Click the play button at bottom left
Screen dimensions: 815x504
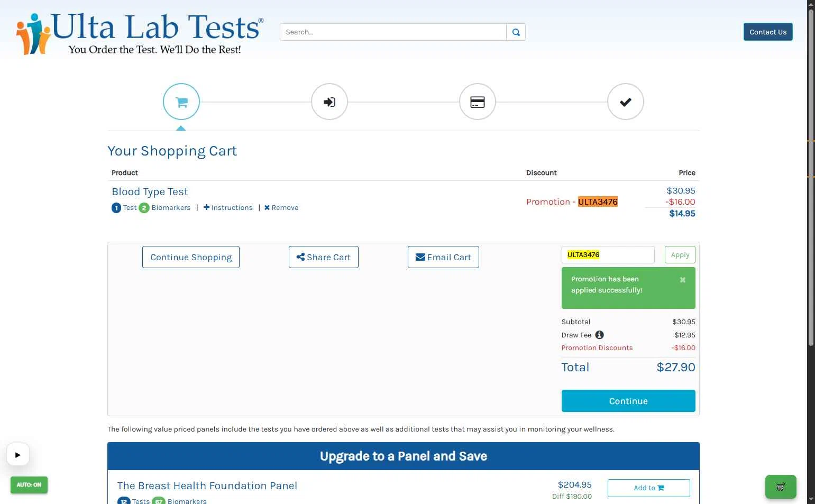coord(18,455)
